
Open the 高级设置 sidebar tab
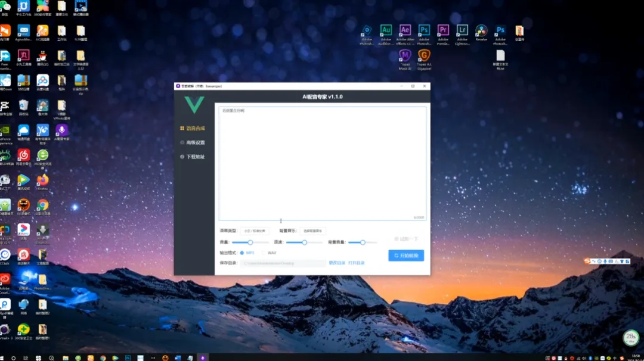193,143
